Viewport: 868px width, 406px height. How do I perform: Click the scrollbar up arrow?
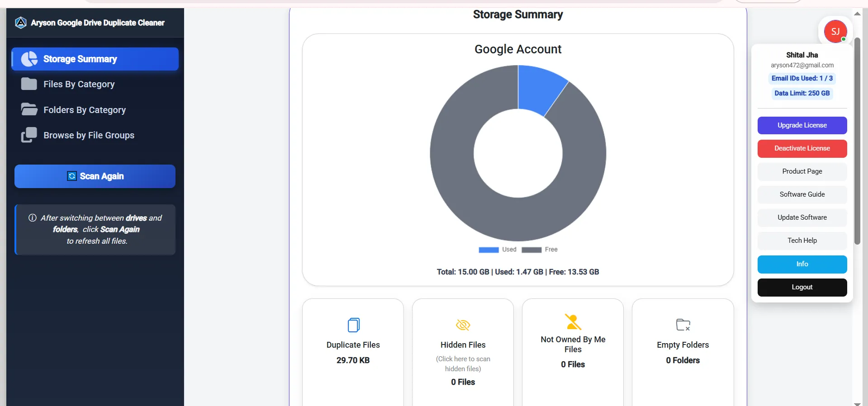tap(857, 14)
